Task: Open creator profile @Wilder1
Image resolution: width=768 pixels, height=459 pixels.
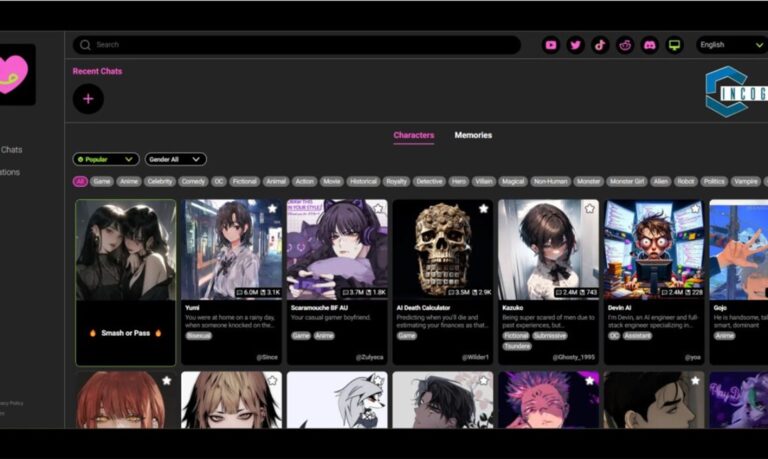Action: (x=475, y=357)
